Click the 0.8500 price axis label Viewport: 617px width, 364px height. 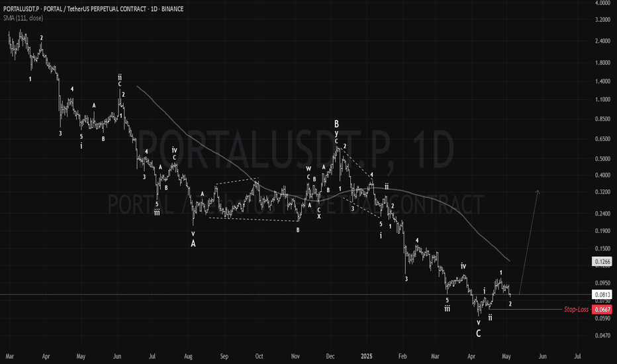point(602,119)
